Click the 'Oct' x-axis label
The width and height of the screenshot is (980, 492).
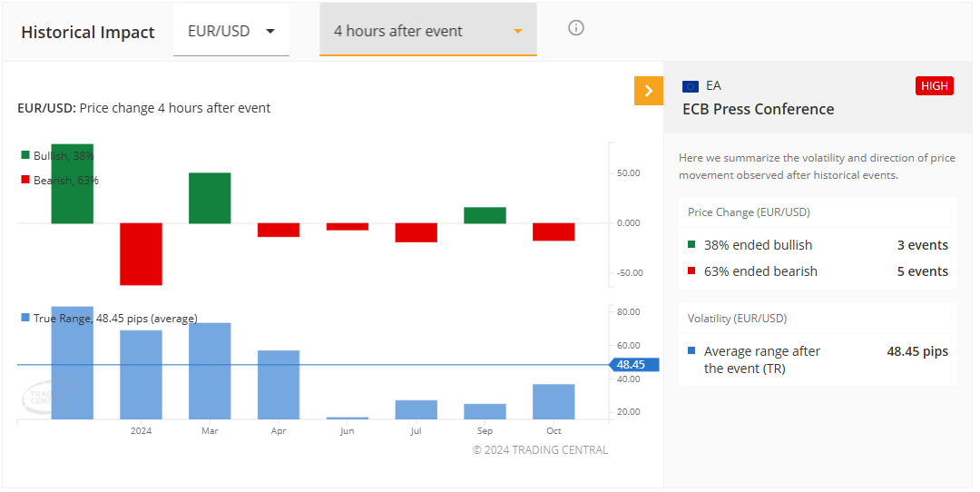554,431
